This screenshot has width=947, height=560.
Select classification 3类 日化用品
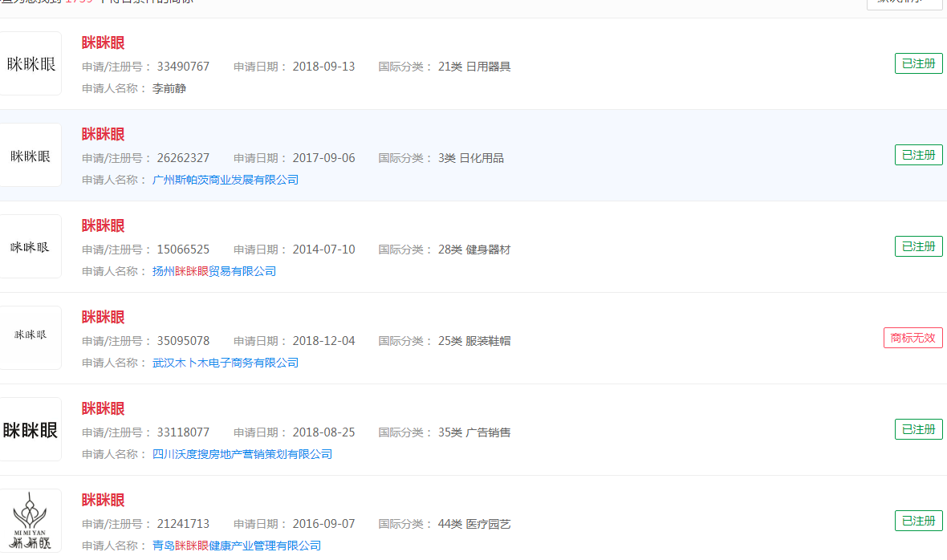click(x=470, y=158)
